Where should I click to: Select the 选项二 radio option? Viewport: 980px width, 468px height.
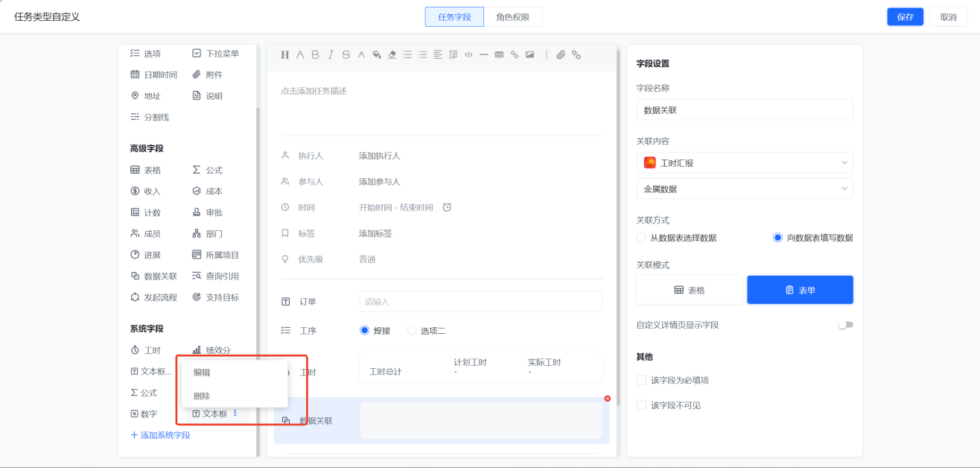pos(412,330)
